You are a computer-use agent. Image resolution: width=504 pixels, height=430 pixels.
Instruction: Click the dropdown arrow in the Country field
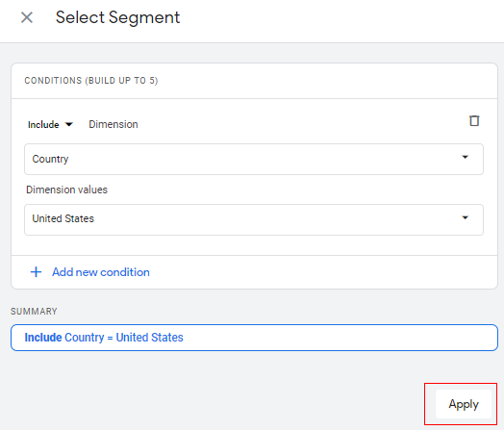coord(465,157)
